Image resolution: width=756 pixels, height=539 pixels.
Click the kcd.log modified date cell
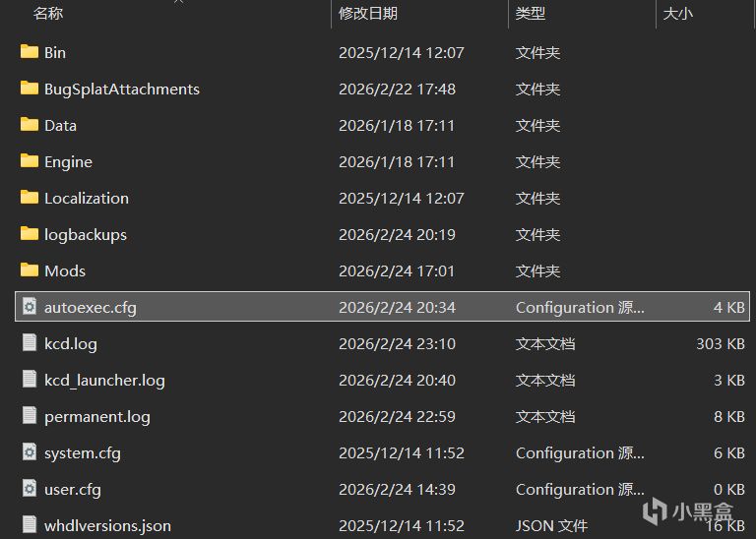397,343
